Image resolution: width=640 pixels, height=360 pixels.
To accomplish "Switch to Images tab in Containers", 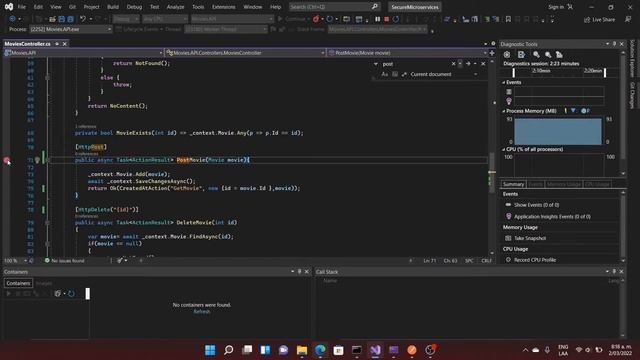I will tap(44, 283).
